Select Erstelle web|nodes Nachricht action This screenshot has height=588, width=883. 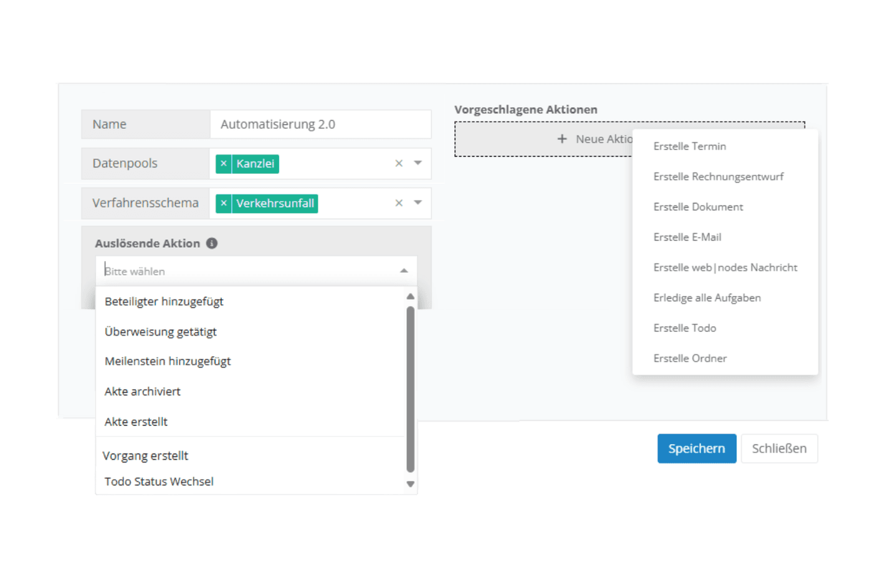tap(725, 268)
